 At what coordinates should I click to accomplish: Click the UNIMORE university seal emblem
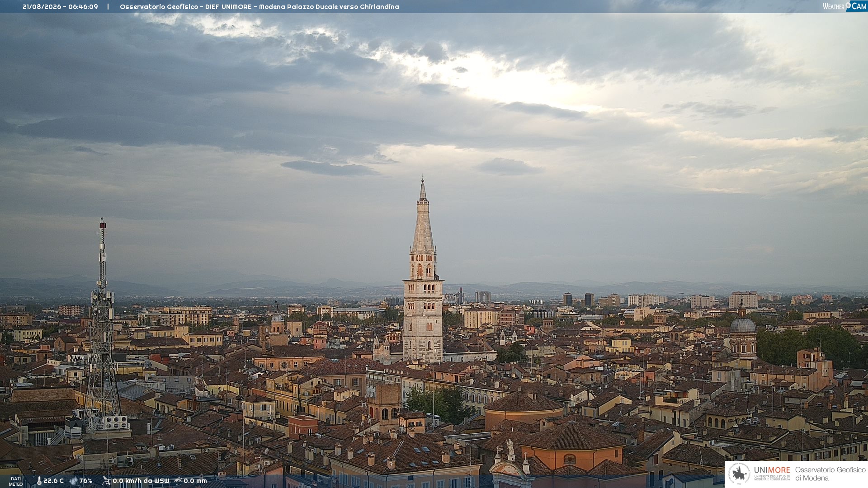pos(739,474)
